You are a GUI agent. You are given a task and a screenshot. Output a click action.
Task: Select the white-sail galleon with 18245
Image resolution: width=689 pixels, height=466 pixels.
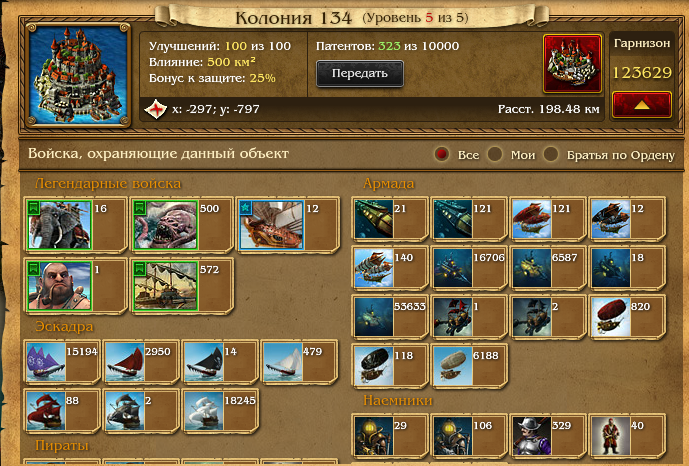(x=204, y=411)
